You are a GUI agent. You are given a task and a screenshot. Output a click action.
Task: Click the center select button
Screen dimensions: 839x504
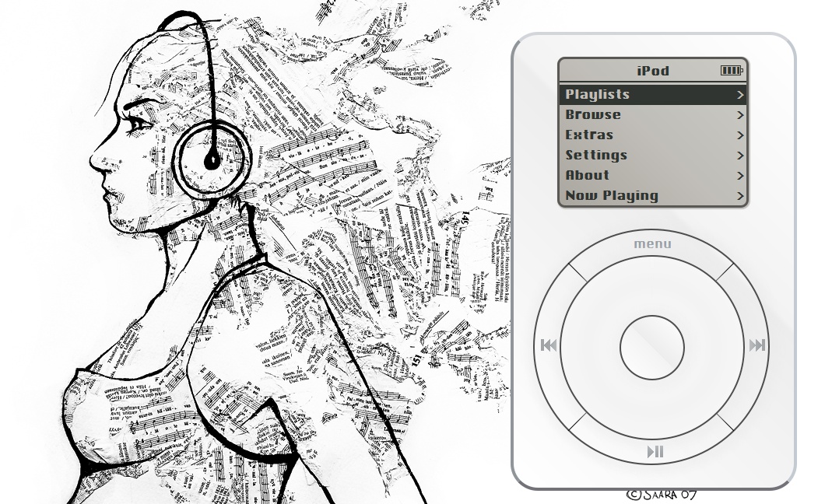pos(652,348)
